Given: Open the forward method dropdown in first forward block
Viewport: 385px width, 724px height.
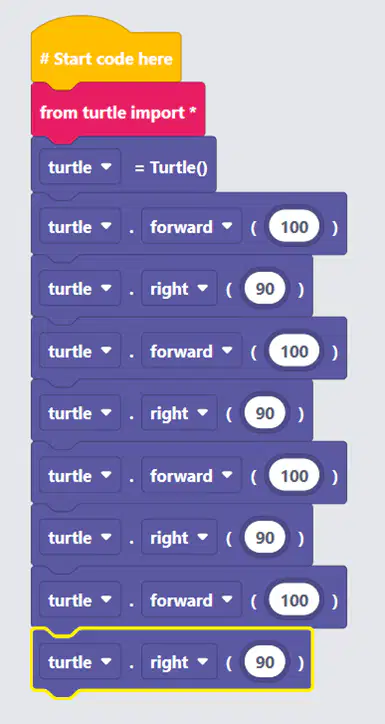Looking at the screenshot, I should pyautogui.click(x=192, y=227).
